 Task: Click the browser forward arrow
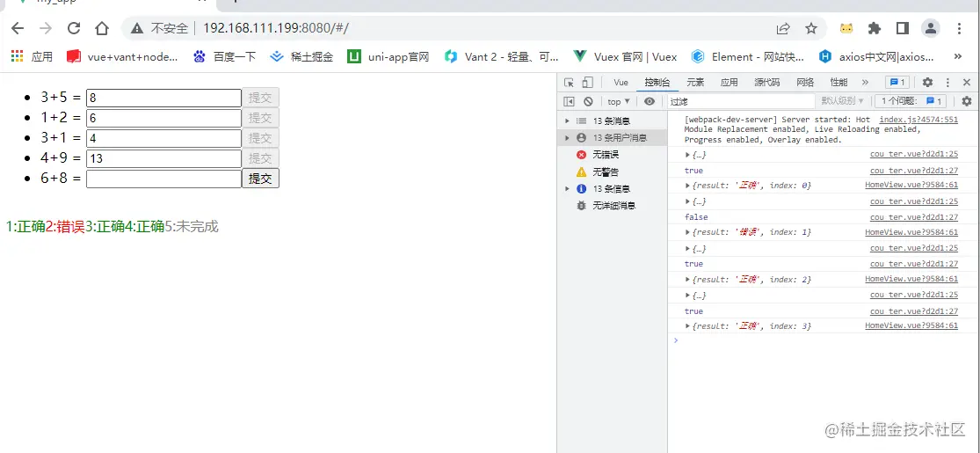[46, 28]
